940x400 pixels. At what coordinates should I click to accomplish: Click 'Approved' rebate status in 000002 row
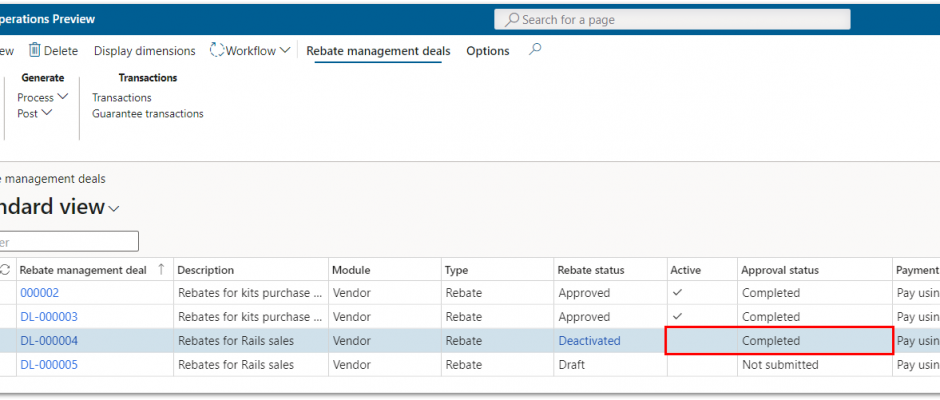584,293
